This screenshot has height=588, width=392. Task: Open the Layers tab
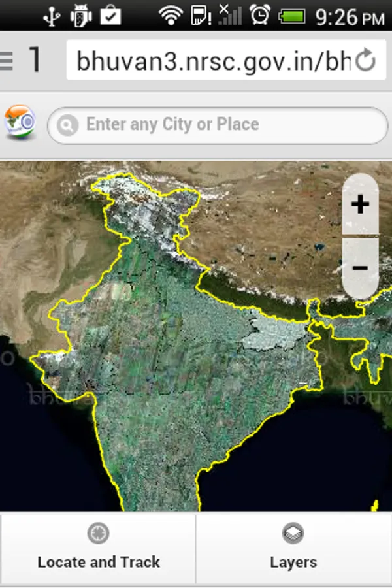[294, 548]
